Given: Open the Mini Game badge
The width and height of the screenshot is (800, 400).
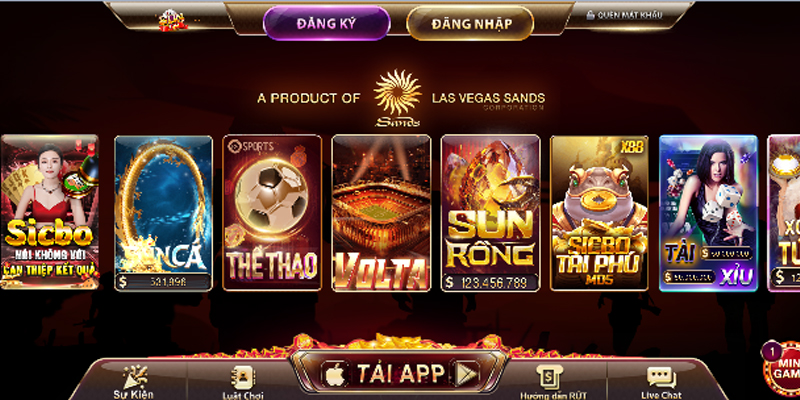Looking at the screenshot, I should click(782, 368).
